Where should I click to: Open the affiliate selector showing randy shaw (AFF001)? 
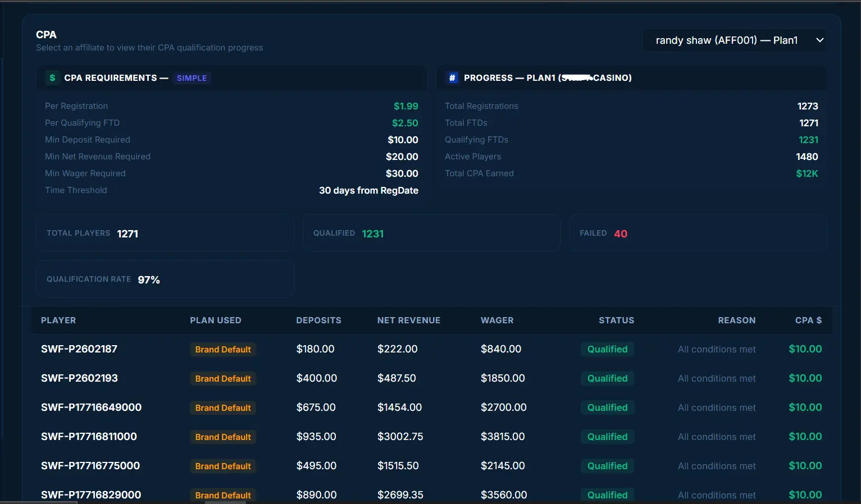[734, 40]
